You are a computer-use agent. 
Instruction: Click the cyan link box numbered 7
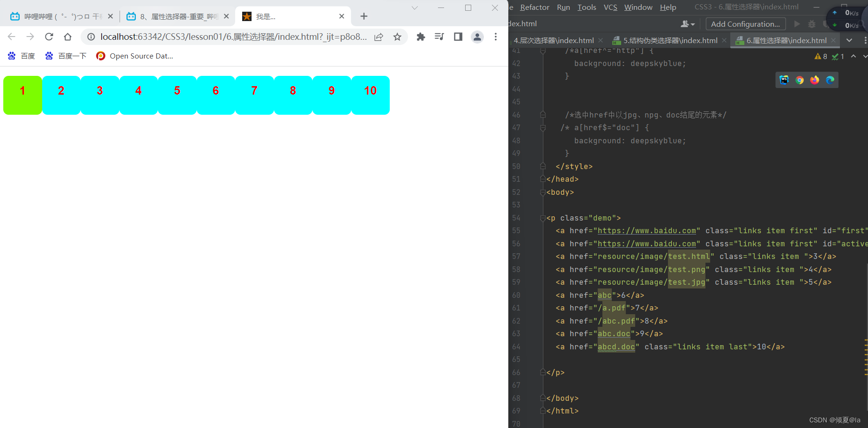[254, 95]
